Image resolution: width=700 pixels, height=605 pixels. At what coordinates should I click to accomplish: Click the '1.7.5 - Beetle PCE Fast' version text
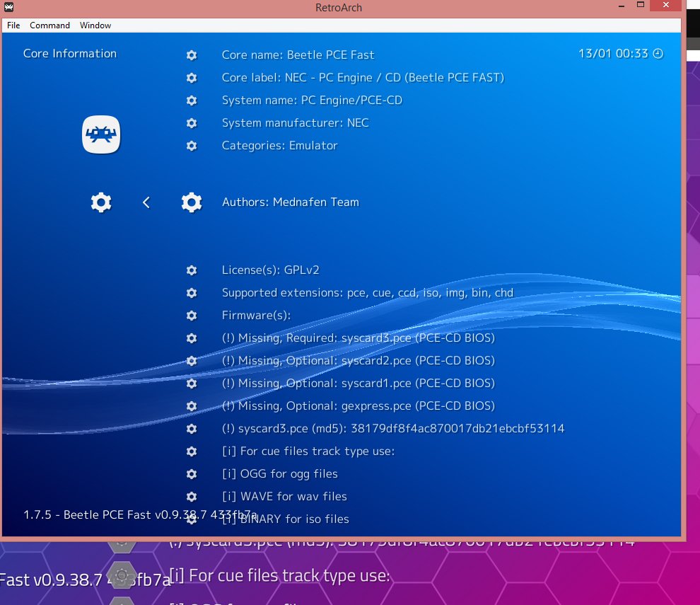pos(140,514)
